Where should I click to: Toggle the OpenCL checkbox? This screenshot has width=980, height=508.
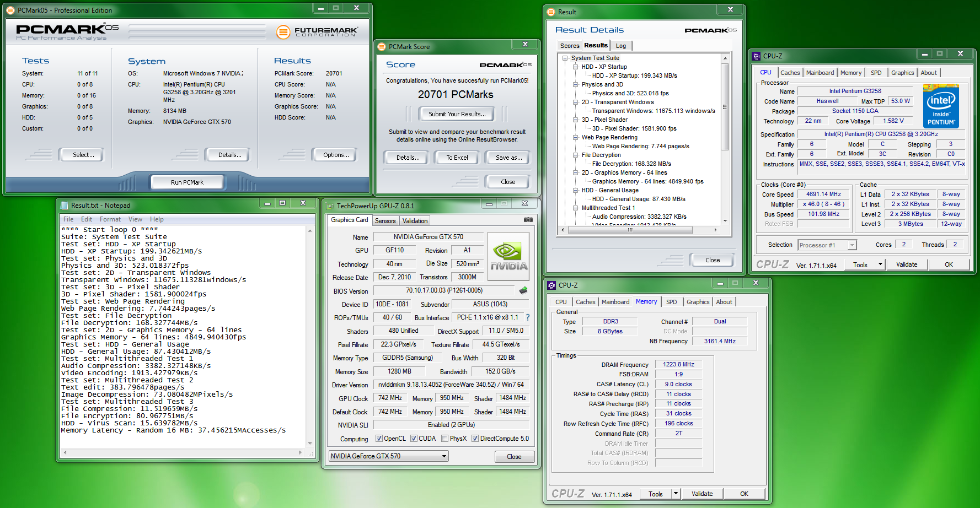379,439
